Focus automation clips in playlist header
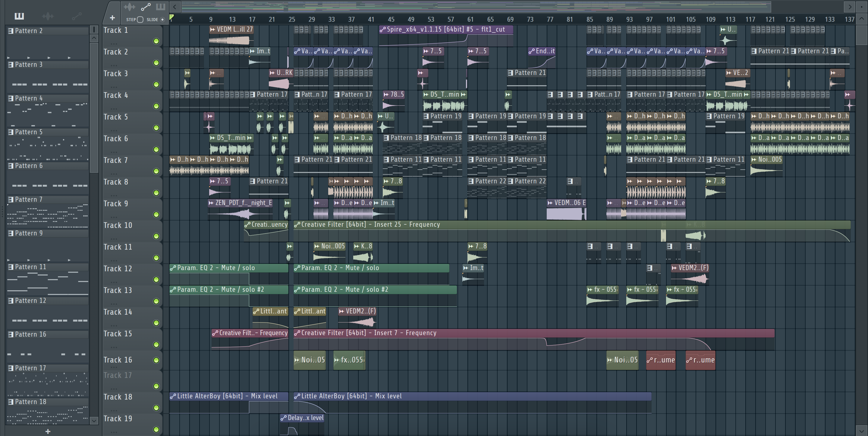Image resolution: width=868 pixels, height=436 pixels. (146, 7)
